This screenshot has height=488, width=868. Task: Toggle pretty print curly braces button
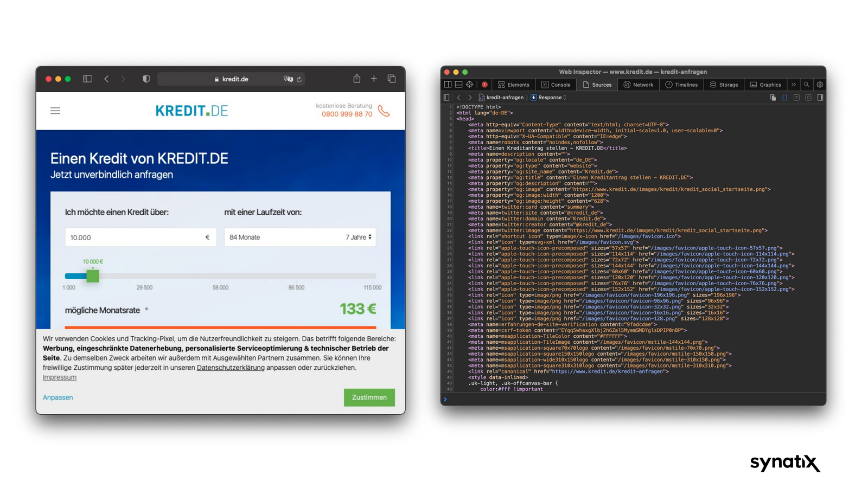[784, 98]
